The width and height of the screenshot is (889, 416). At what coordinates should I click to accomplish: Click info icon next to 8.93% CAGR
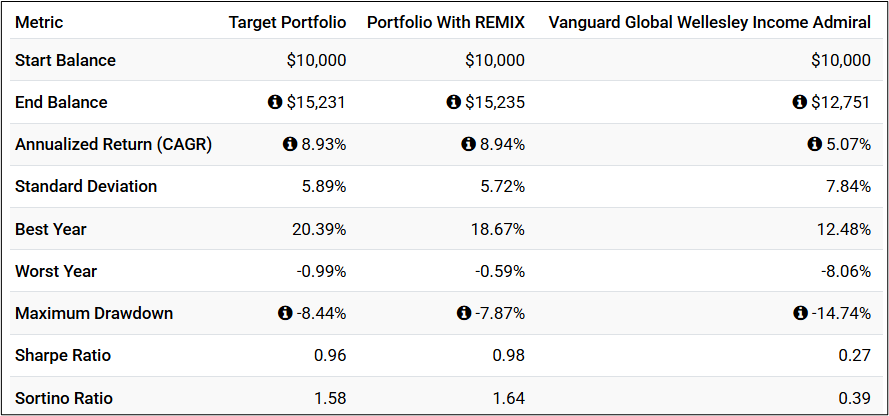coord(290,145)
